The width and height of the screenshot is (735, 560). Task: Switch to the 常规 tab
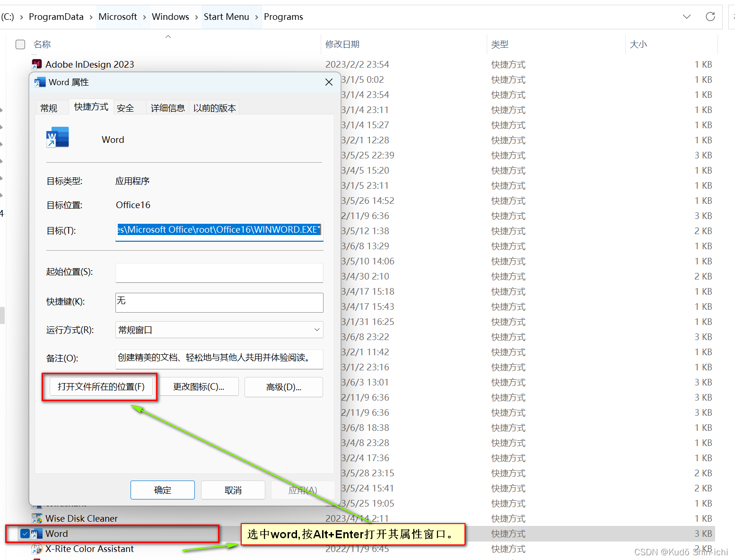[49, 108]
